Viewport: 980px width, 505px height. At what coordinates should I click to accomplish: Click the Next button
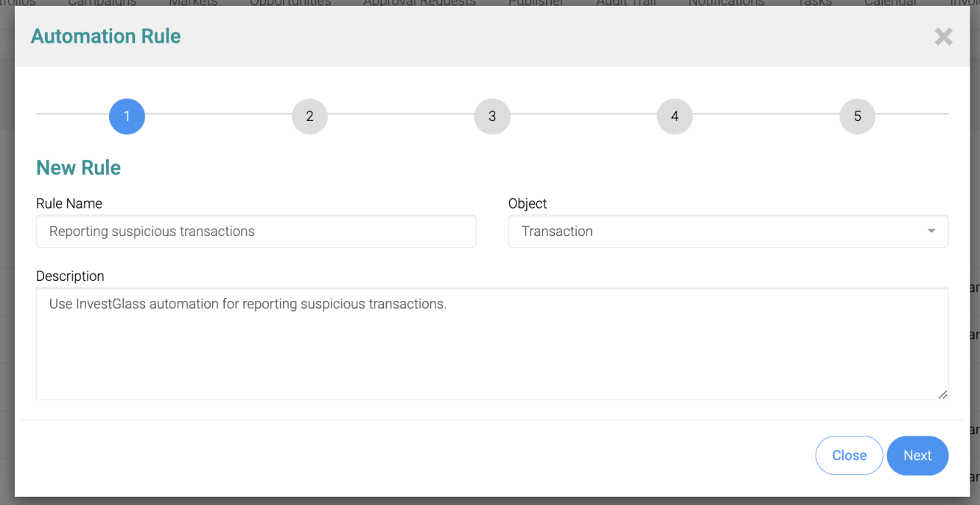(917, 455)
